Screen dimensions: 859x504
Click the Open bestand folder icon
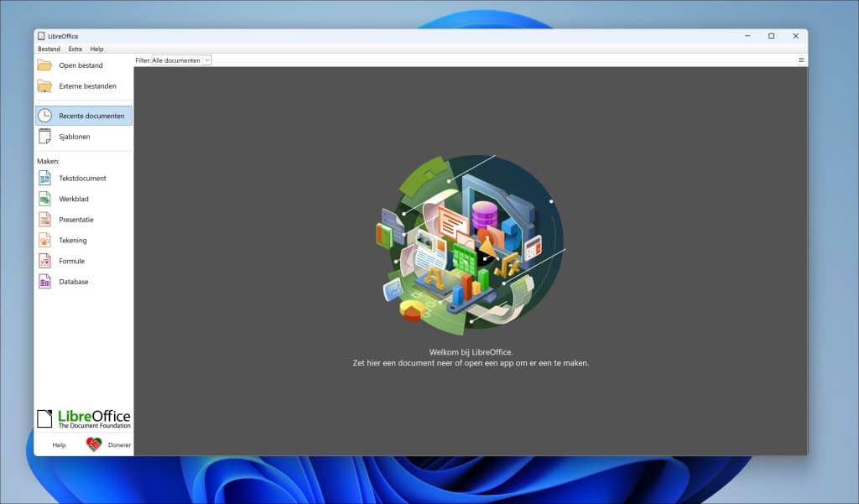coord(44,65)
